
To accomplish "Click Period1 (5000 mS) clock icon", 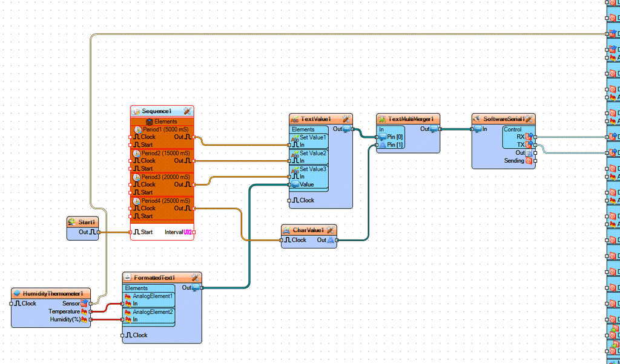I will coord(138,129).
